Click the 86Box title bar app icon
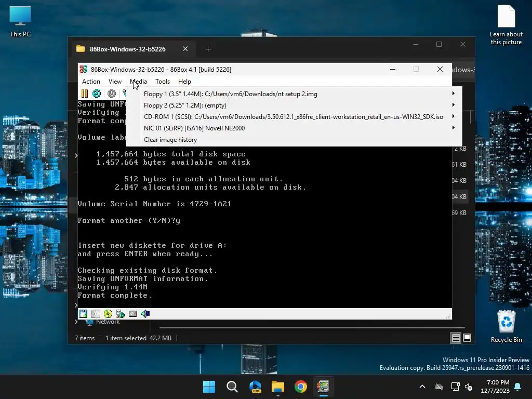Screen dimensions: 532x399 point(84,69)
